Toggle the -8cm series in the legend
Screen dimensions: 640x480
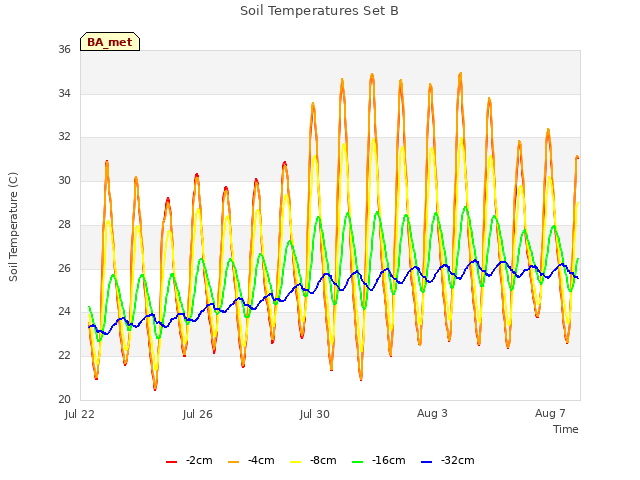[313, 461]
